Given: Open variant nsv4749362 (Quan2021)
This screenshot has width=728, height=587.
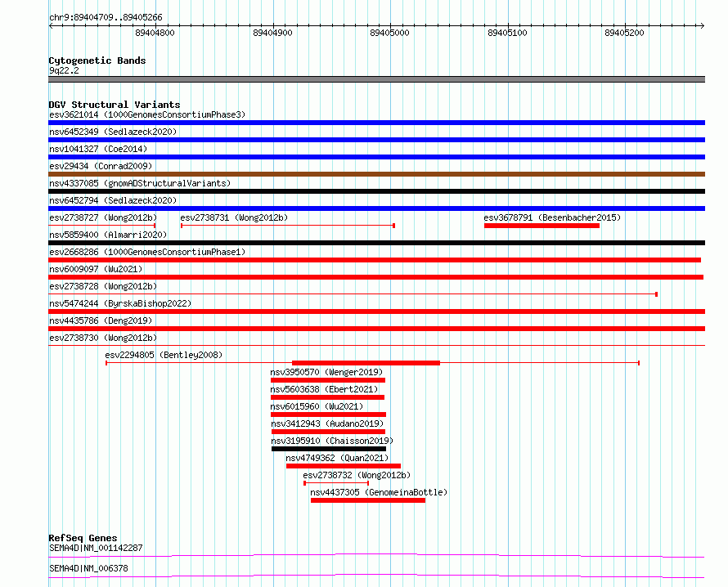Looking at the screenshot, I should [337, 458].
